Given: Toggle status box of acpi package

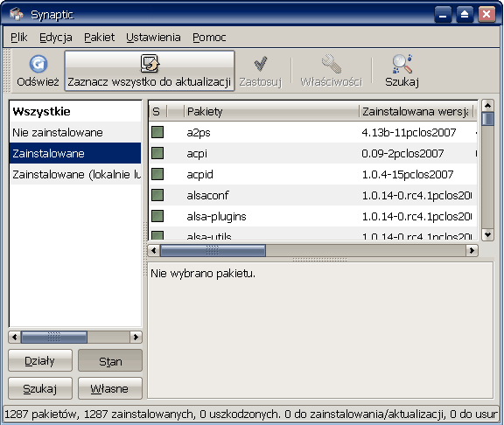Looking at the screenshot, I should [x=157, y=153].
